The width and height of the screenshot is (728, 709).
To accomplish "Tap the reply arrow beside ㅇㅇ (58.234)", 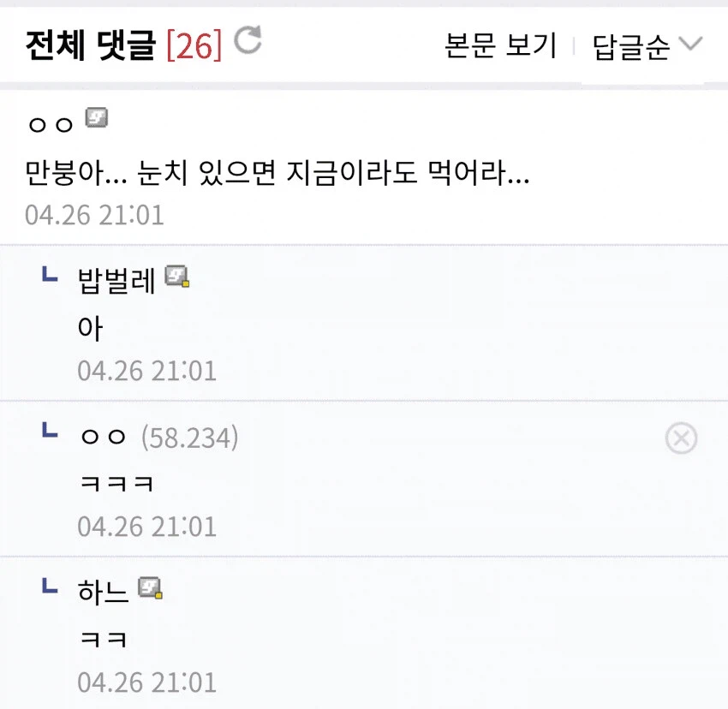I will pos(49,433).
